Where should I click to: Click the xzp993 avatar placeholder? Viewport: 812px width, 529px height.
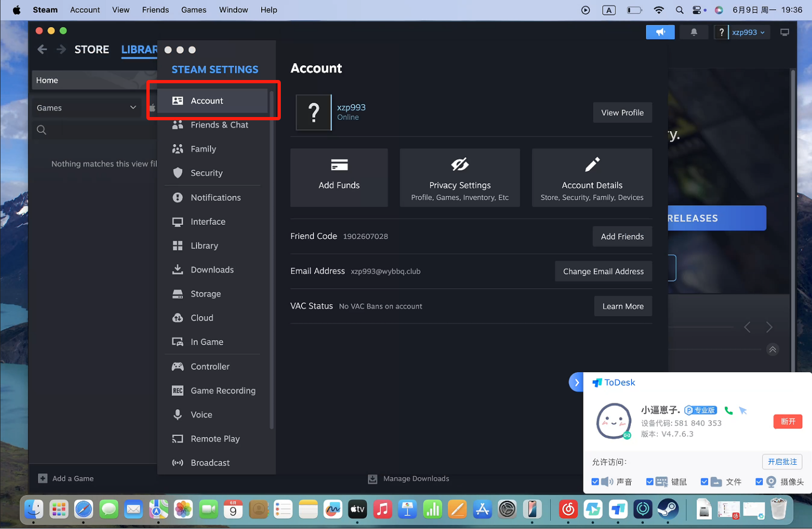(x=313, y=113)
